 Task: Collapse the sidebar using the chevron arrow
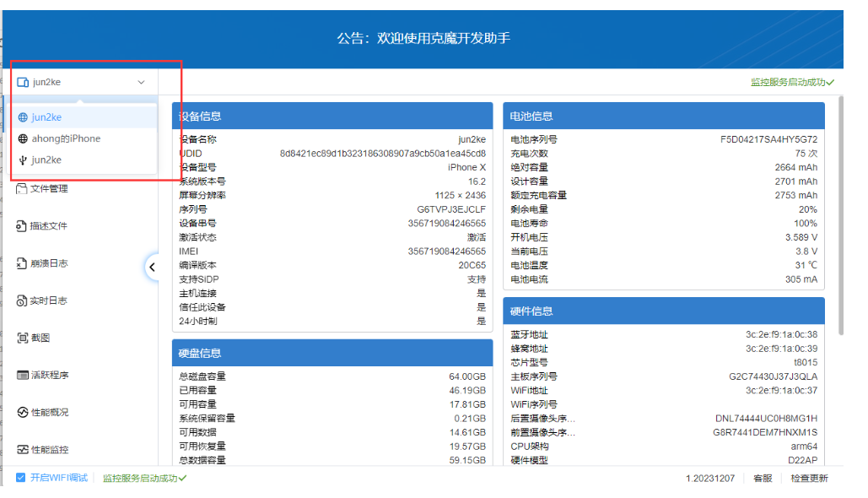(x=153, y=267)
